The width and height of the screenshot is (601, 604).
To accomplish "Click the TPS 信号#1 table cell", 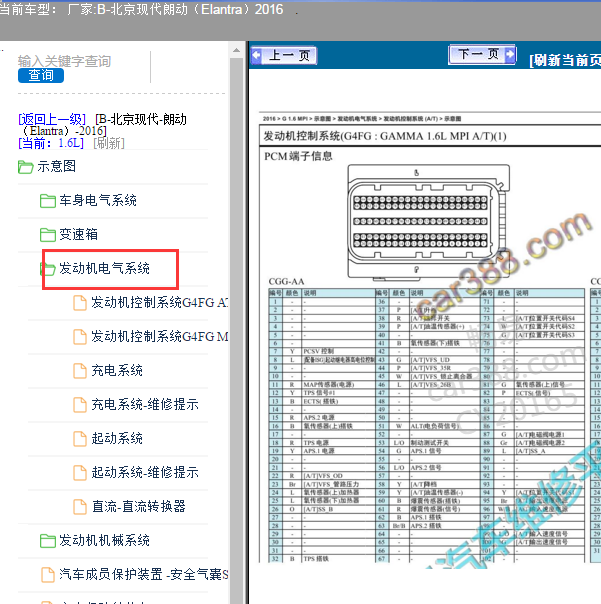I will click(338, 393).
